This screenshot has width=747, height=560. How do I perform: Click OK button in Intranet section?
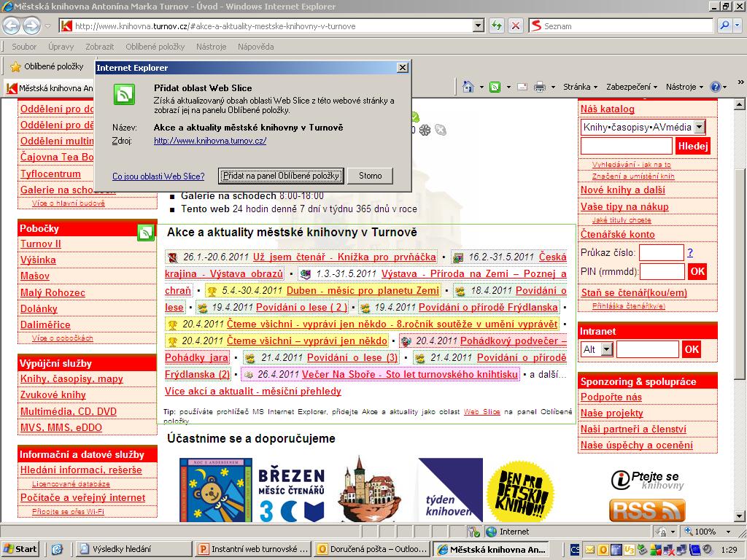tap(692, 349)
